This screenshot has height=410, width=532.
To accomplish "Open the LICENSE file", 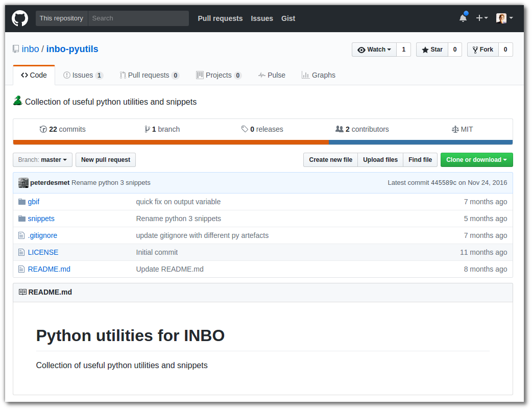I will point(43,253).
